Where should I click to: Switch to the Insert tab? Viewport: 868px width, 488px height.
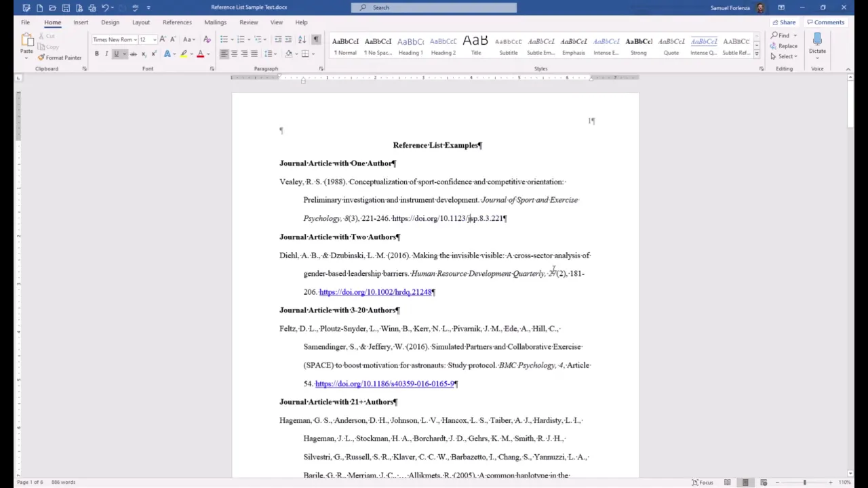[81, 22]
